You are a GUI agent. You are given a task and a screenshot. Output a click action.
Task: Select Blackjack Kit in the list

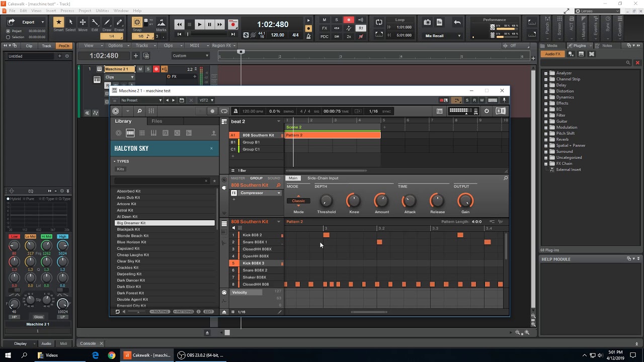coord(165,229)
